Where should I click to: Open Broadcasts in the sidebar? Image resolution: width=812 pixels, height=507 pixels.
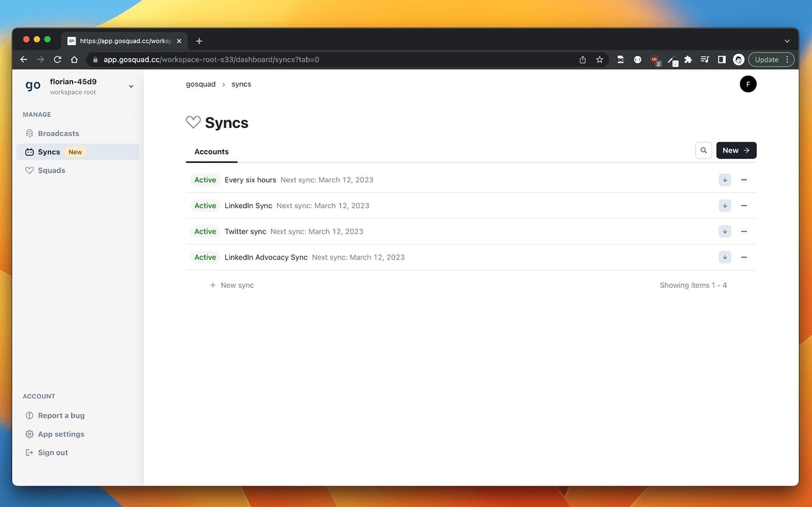pos(58,133)
